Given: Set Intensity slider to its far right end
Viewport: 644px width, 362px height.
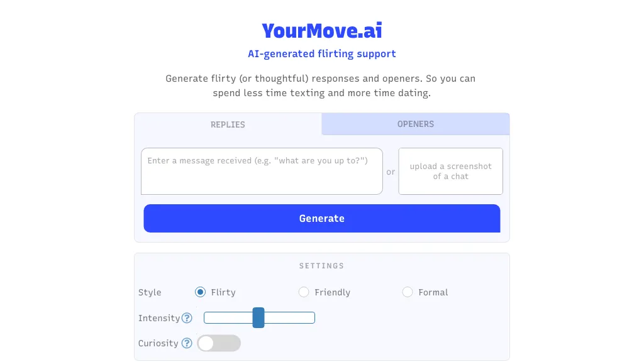Looking at the screenshot, I should [x=313, y=318].
